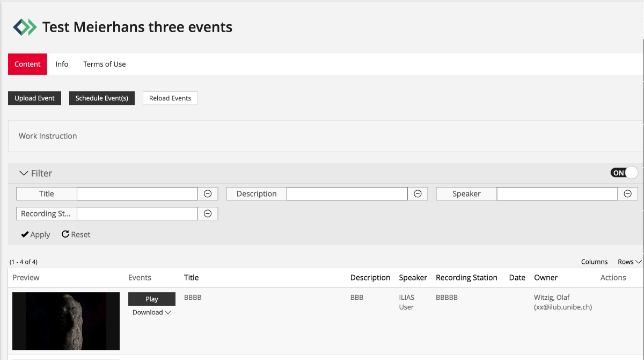Open the Columns selector
Viewport: 644px width, 360px height.
[594, 262]
